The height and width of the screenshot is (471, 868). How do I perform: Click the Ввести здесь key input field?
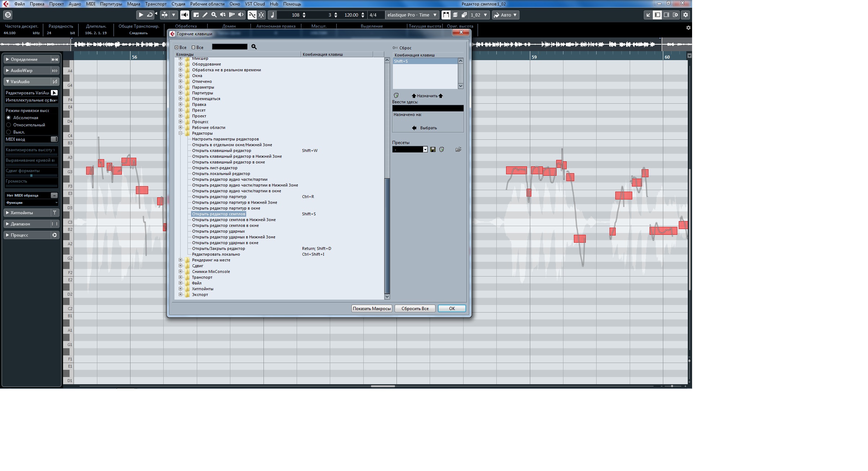[x=428, y=108]
